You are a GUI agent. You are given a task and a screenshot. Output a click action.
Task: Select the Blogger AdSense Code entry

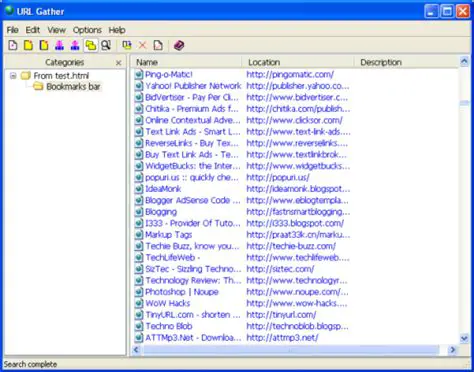pyautogui.click(x=192, y=200)
